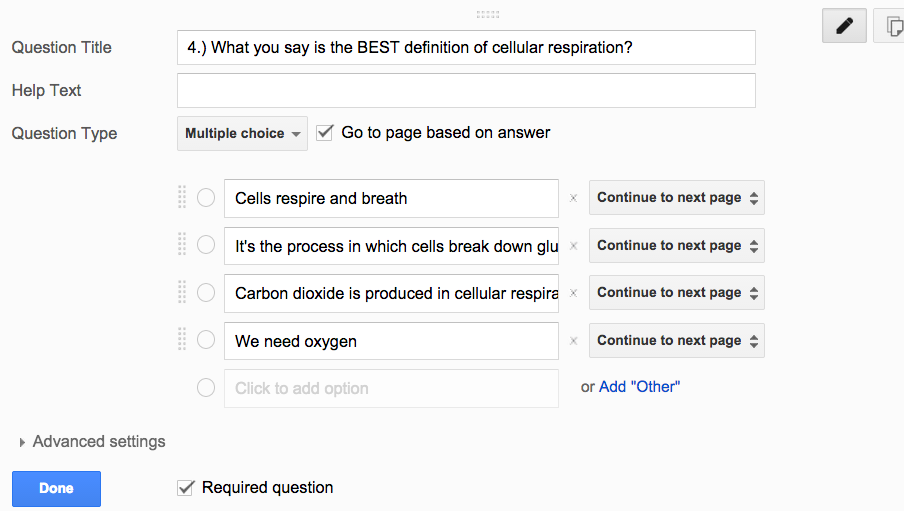The width and height of the screenshot is (904, 511).
Task: Click the Question Title text field
Action: tap(466, 47)
